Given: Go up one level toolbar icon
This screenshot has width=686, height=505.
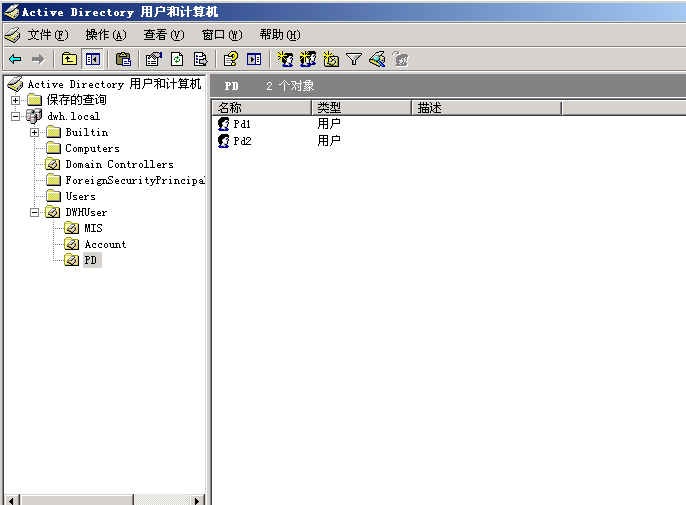Looking at the screenshot, I should point(69,59).
